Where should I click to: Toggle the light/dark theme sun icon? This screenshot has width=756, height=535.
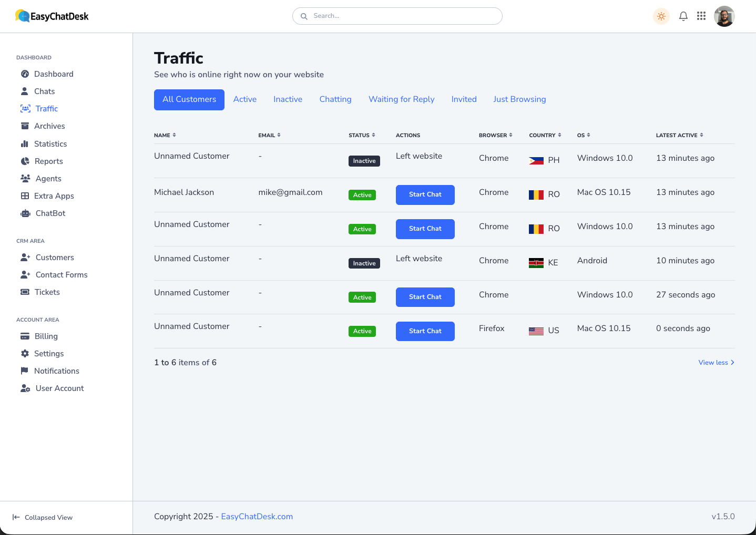tap(661, 16)
